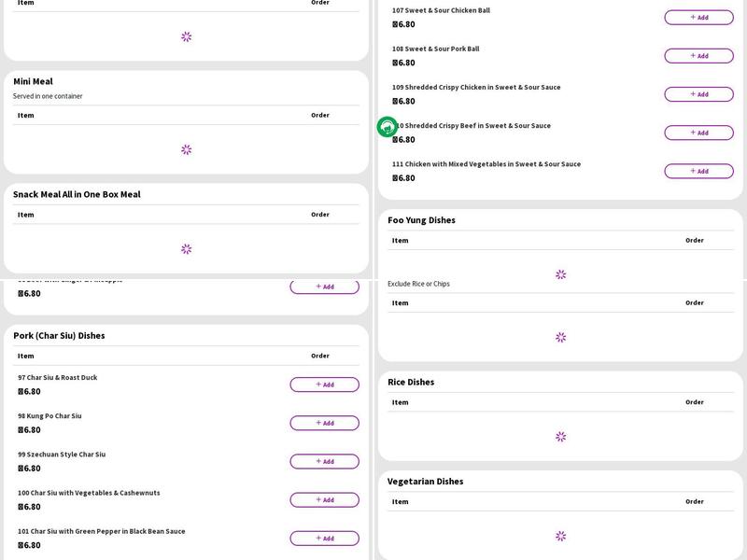Add 109 Shredded Crispy Chicken to order
Viewport: 747px width, 560px height.
pos(698,94)
